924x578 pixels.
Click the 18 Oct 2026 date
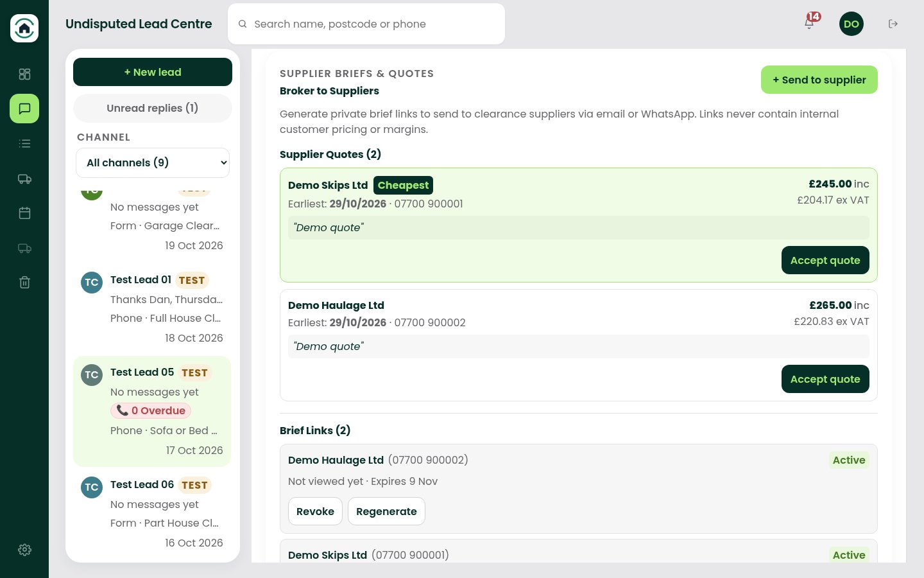194,338
